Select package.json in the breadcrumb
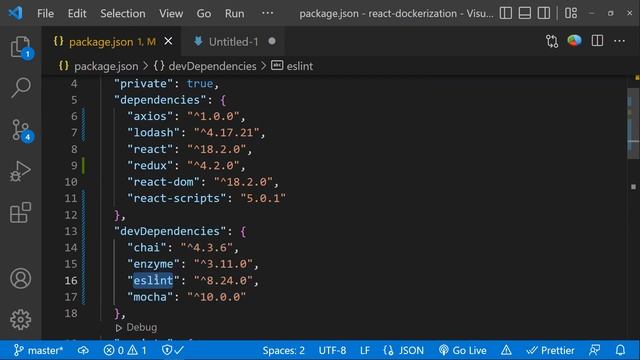This screenshot has height=360, width=640. coord(106,66)
